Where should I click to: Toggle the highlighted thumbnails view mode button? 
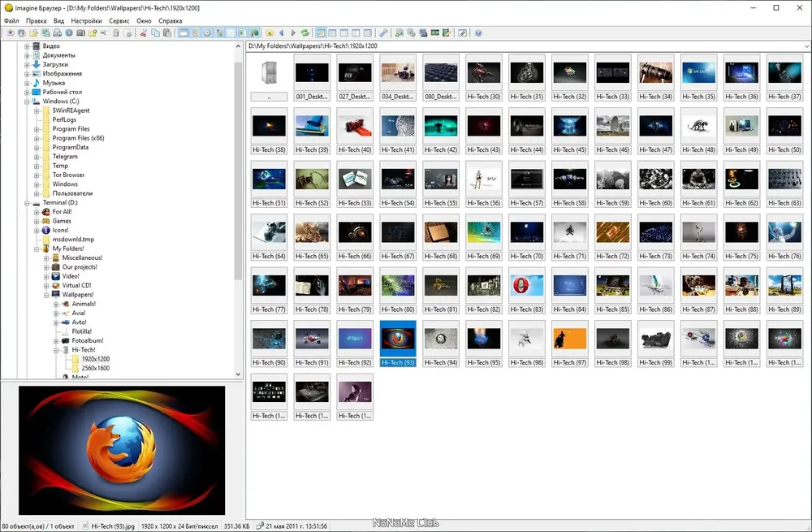(x=321, y=32)
